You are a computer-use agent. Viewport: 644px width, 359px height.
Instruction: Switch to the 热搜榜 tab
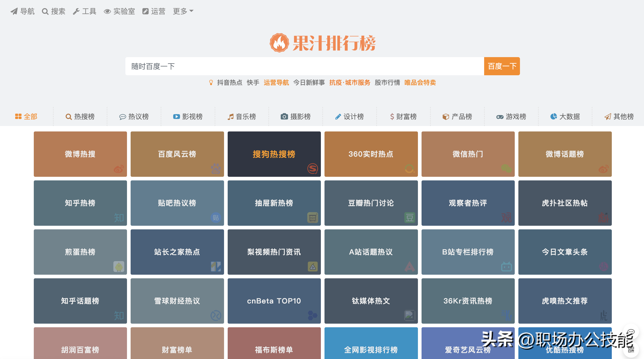(80, 117)
